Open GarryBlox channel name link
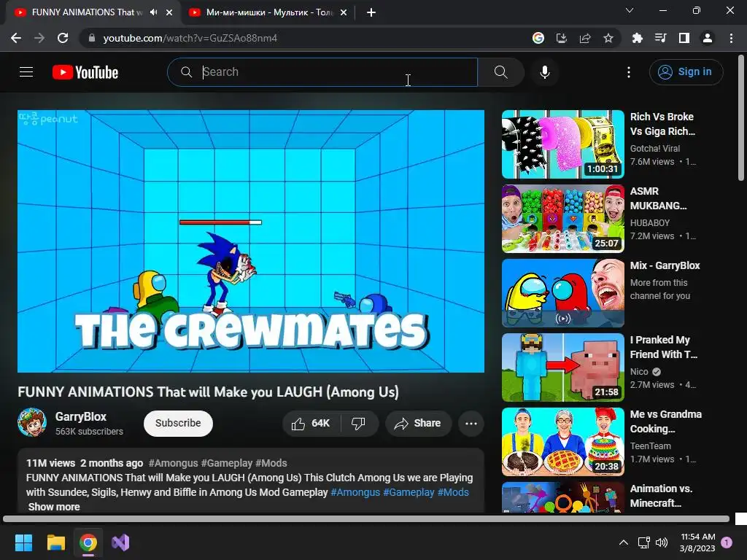Image resolution: width=747 pixels, height=560 pixels. coord(81,416)
